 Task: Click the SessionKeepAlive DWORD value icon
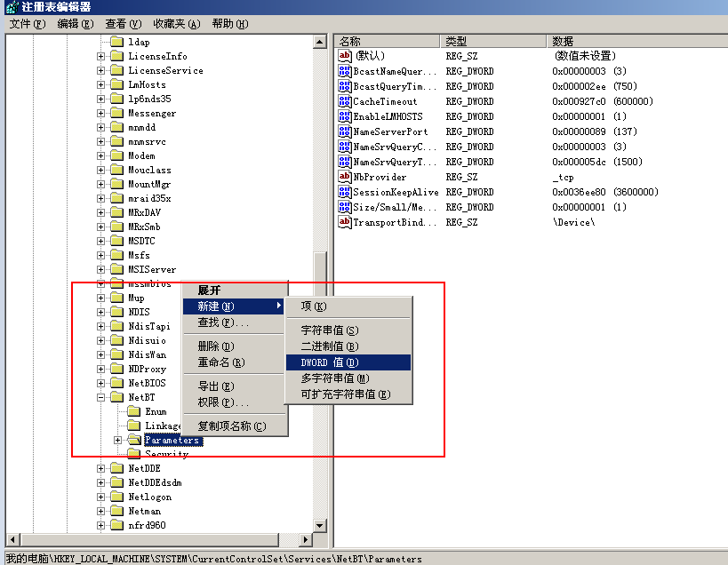345,192
